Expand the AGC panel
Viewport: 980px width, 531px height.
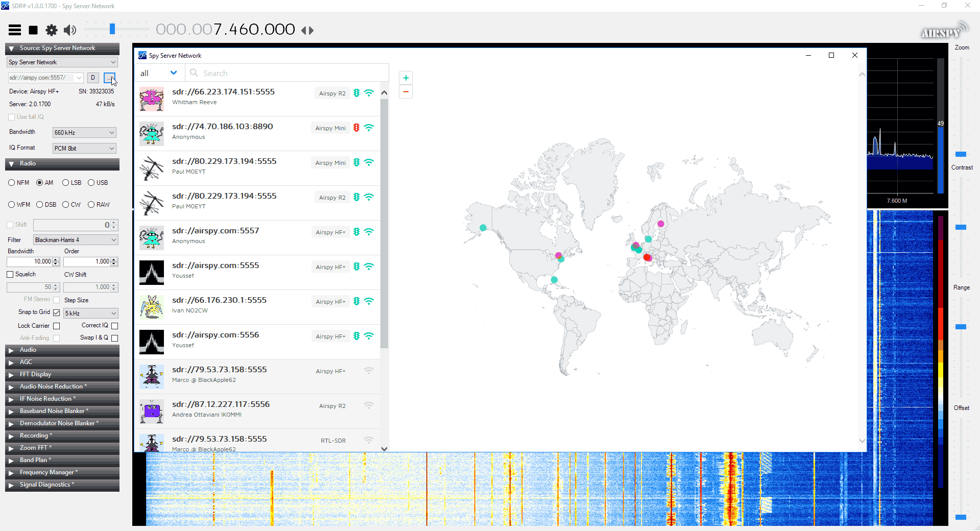(62, 363)
